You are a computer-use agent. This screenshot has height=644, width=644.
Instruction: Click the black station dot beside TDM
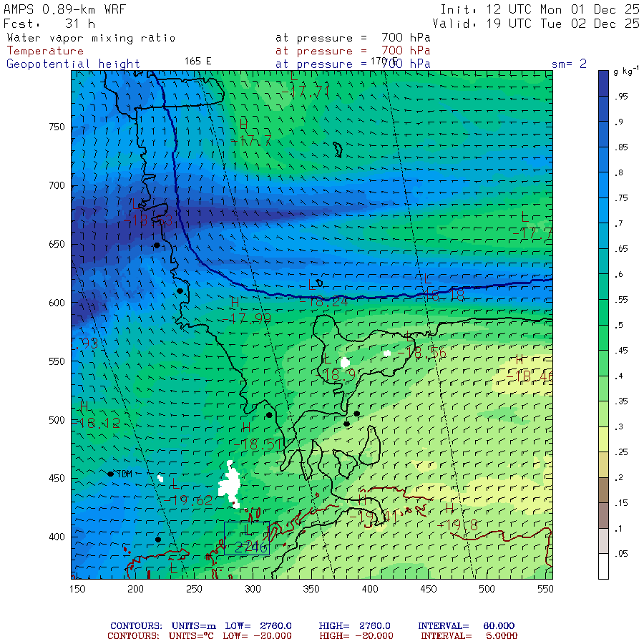coord(110,474)
